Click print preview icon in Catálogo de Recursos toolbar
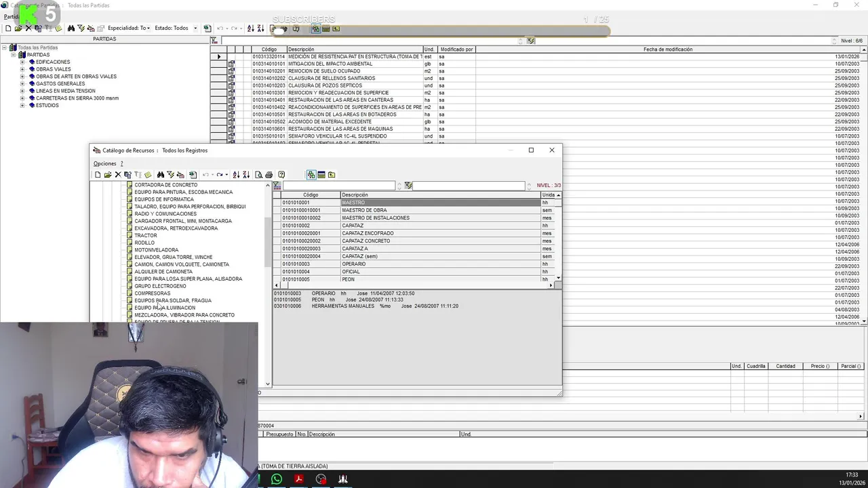This screenshot has height=488, width=868. 258,175
